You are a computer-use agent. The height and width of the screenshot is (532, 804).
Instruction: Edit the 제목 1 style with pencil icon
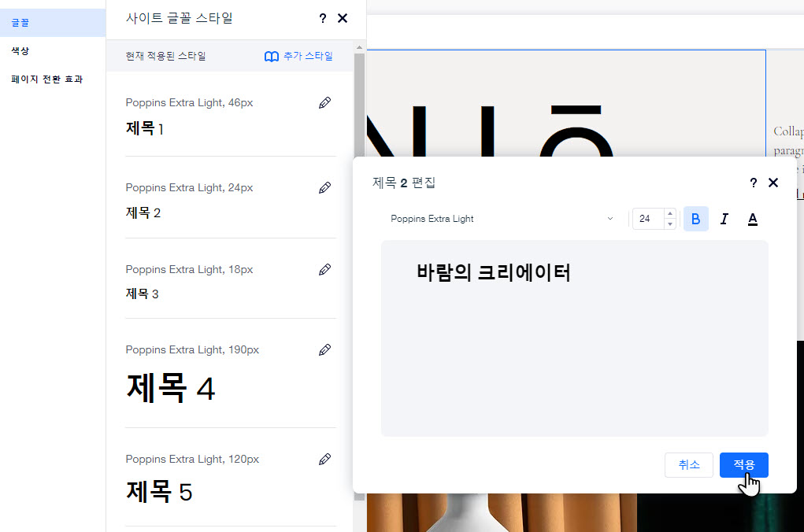324,103
